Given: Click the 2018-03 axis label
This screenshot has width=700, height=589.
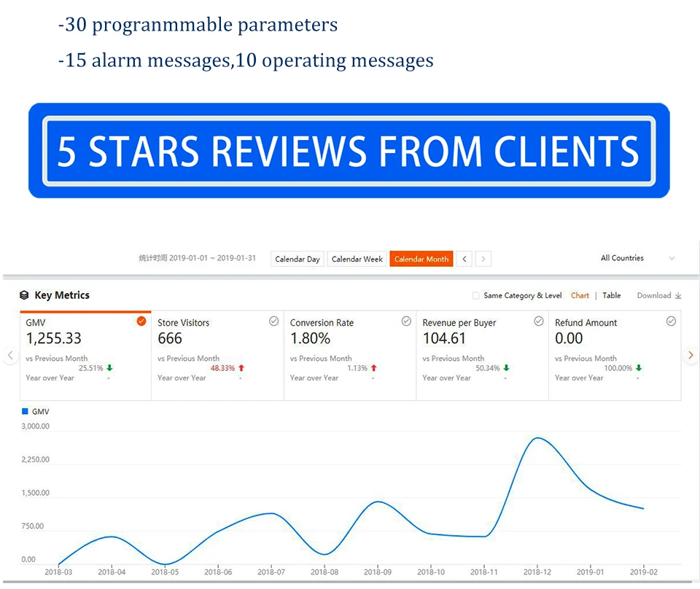Looking at the screenshot, I should pyautogui.click(x=58, y=572).
